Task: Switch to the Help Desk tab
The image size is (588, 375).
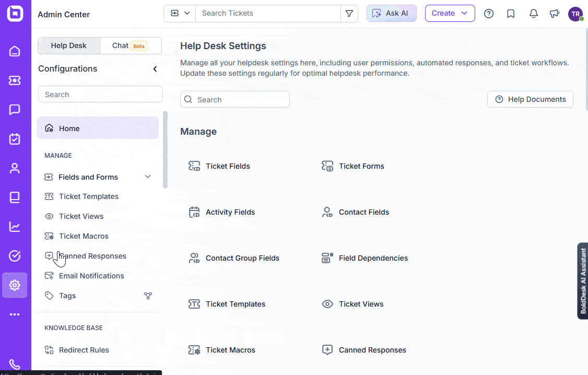Action: 68,45
